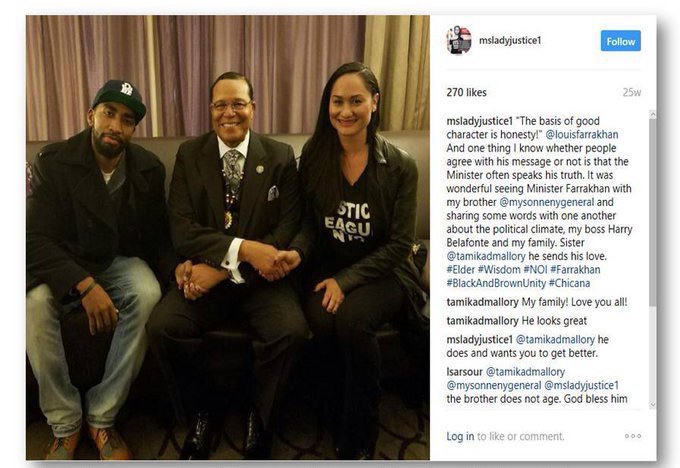The width and height of the screenshot is (680, 468).
Task: Open the #Elder hashtag
Action: pos(461,269)
